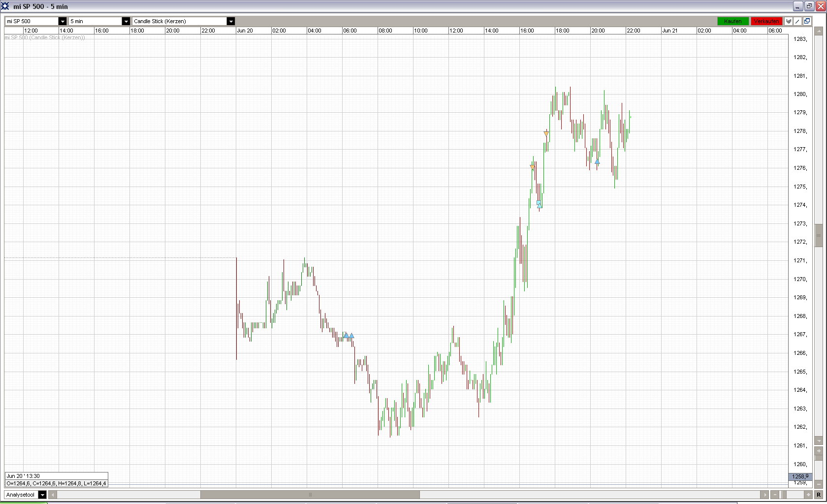Click the horizontal time scrollbar thumb
This screenshot has height=504, width=827.
coord(310,495)
